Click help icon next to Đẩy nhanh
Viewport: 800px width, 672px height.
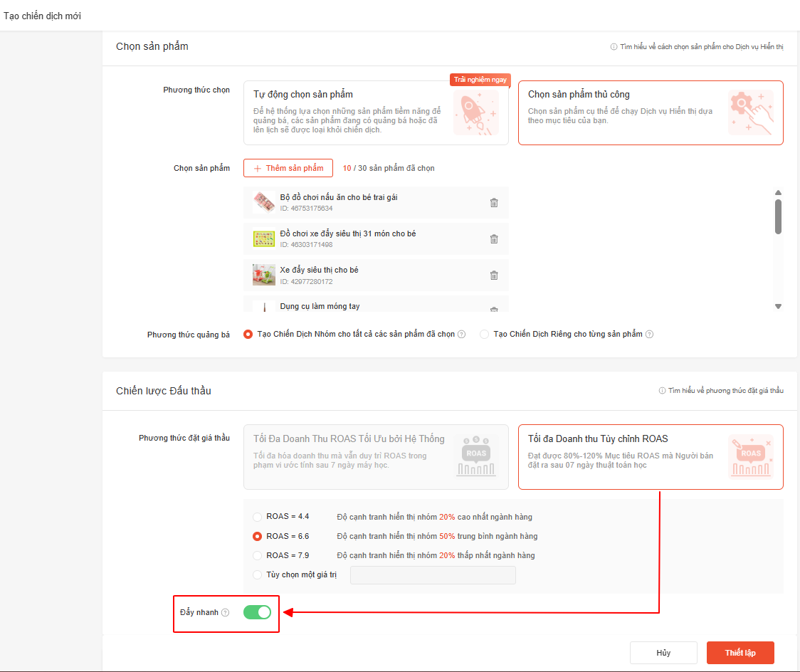(x=226, y=613)
